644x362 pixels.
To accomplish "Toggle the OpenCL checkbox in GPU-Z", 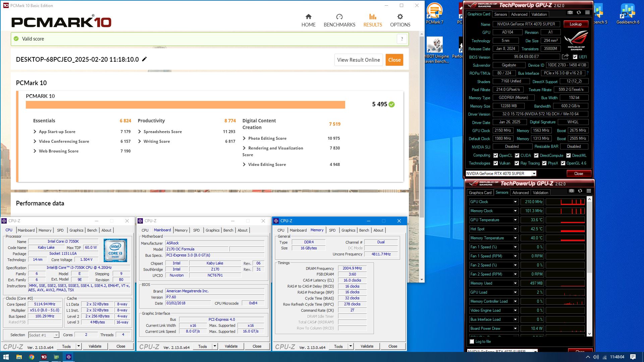I will click(495, 156).
